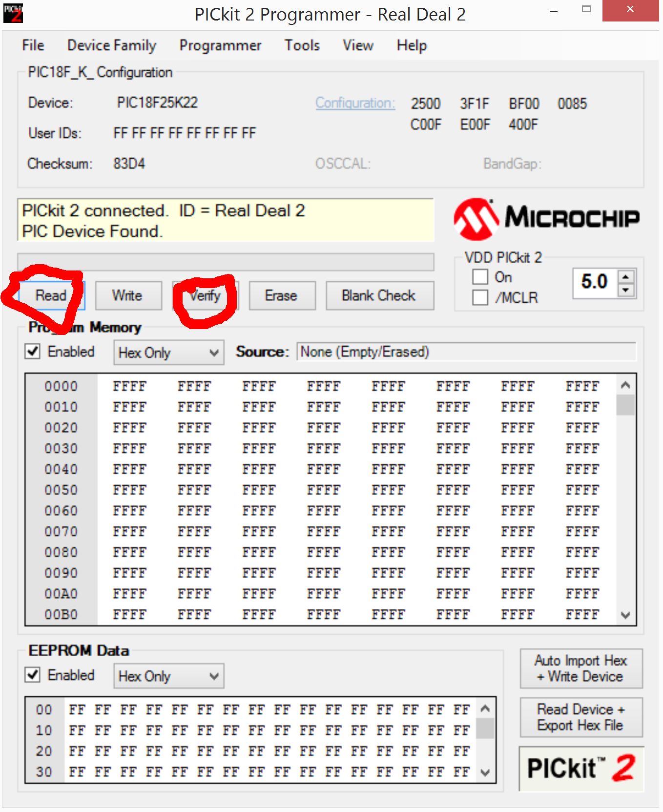This screenshot has height=812, width=663.
Task: Click device name PIC18F25K22
Action: pos(157,103)
